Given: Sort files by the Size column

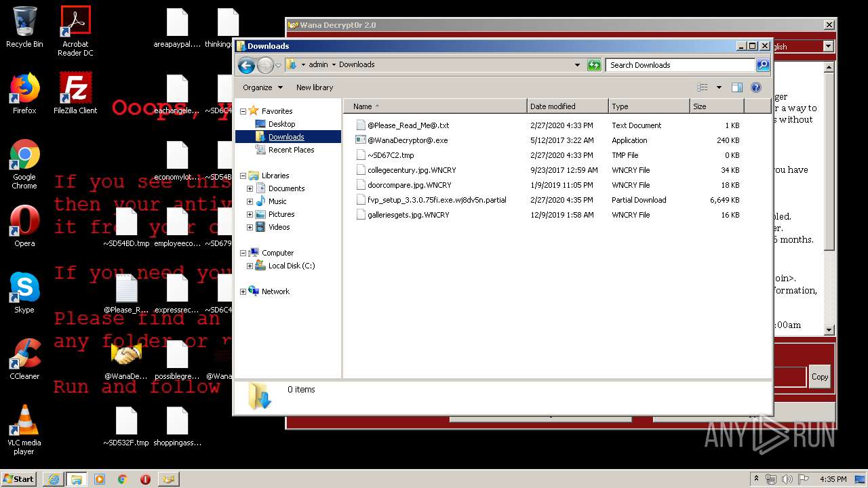Looking at the screenshot, I should [717, 106].
